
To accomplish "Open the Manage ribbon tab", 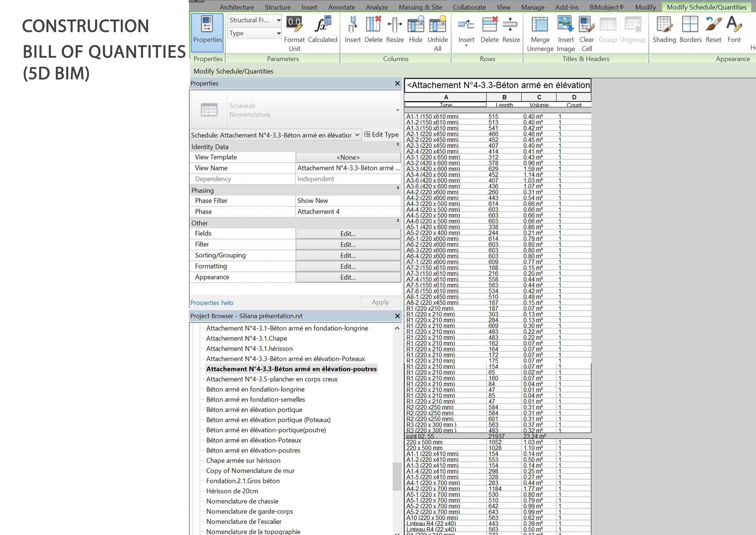I will (x=533, y=7).
